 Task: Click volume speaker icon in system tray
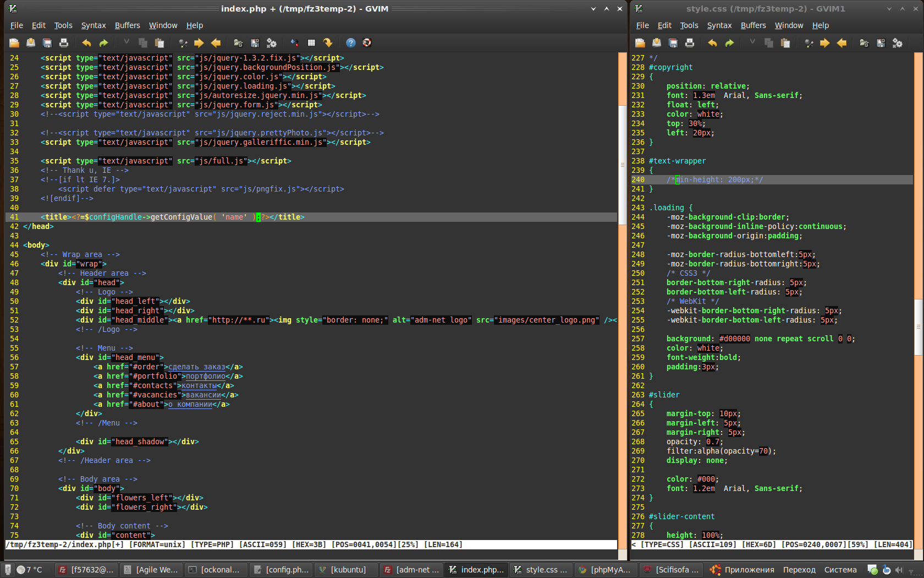(x=899, y=570)
